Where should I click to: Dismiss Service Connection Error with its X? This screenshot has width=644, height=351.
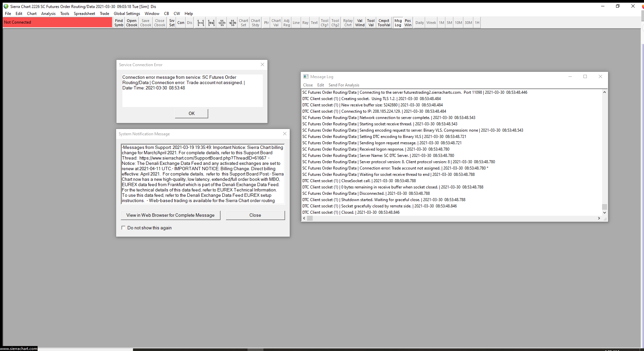click(x=262, y=64)
